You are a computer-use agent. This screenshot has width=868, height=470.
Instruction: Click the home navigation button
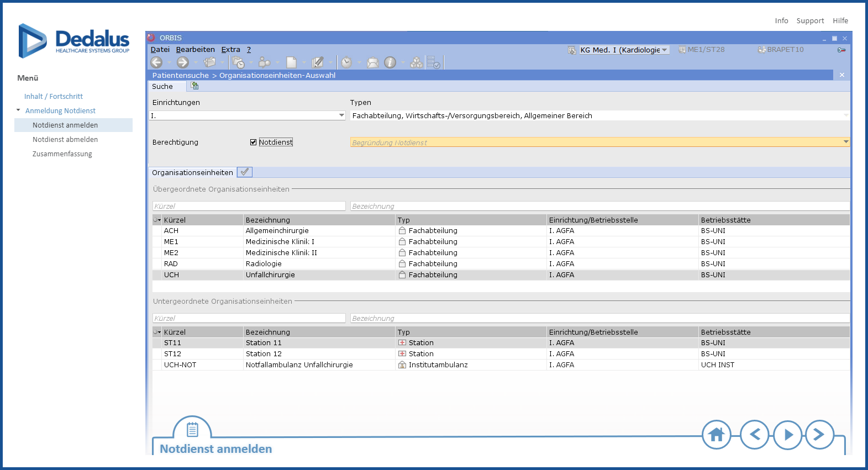click(716, 435)
